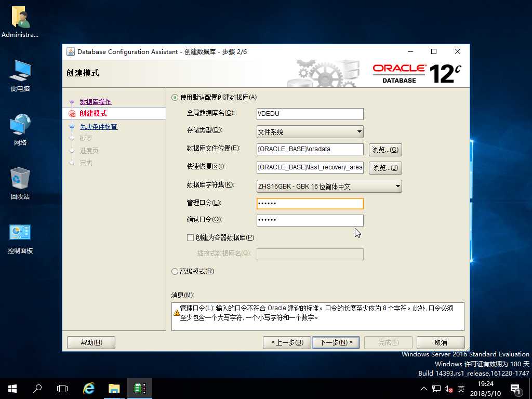Image resolution: width=532 pixels, height=399 pixels.
Task: Open the Windows Start menu
Action: tap(12, 389)
